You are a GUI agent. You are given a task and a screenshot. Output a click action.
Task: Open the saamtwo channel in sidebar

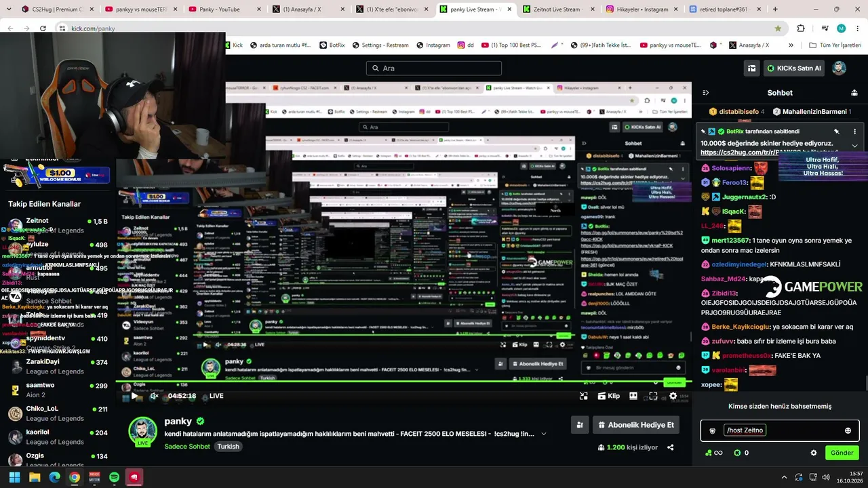pos(58,390)
